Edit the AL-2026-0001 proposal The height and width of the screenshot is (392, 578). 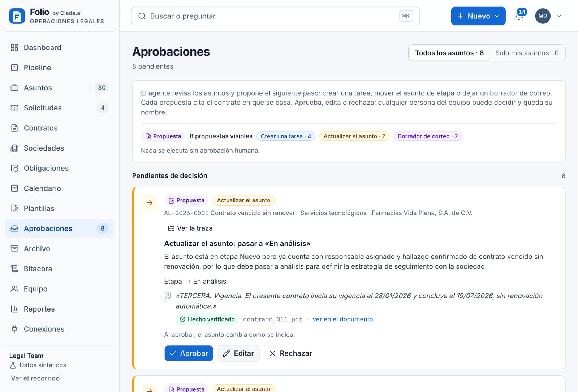238,353
